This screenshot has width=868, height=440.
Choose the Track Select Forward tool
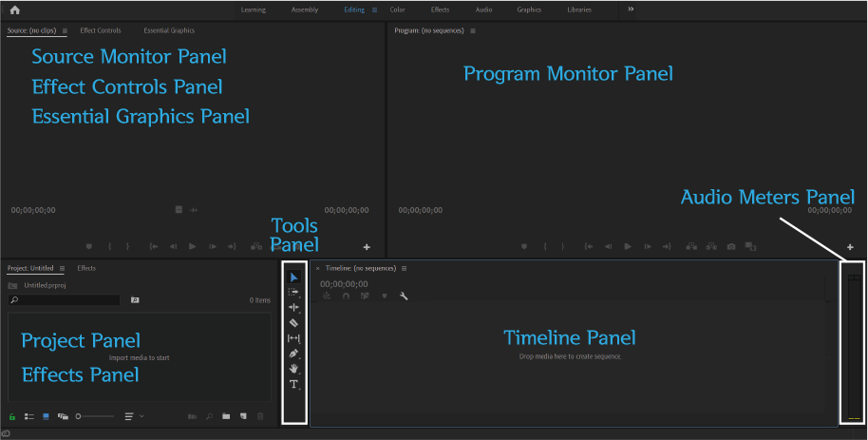pos(293,292)
